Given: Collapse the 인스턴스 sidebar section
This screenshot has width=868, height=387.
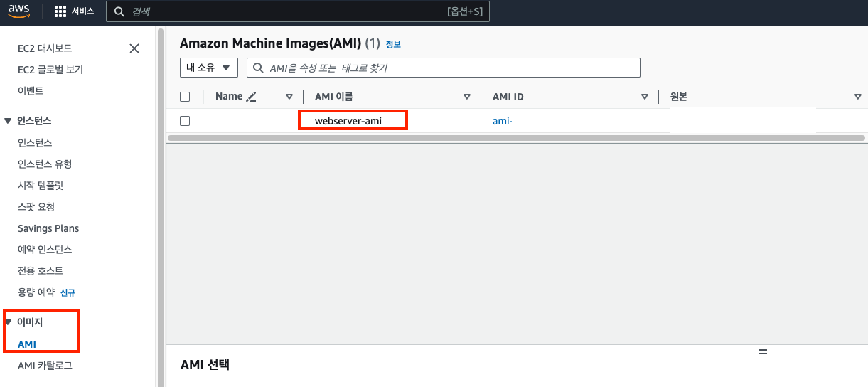Looking at the screenshot, I should tap(8, 121).
